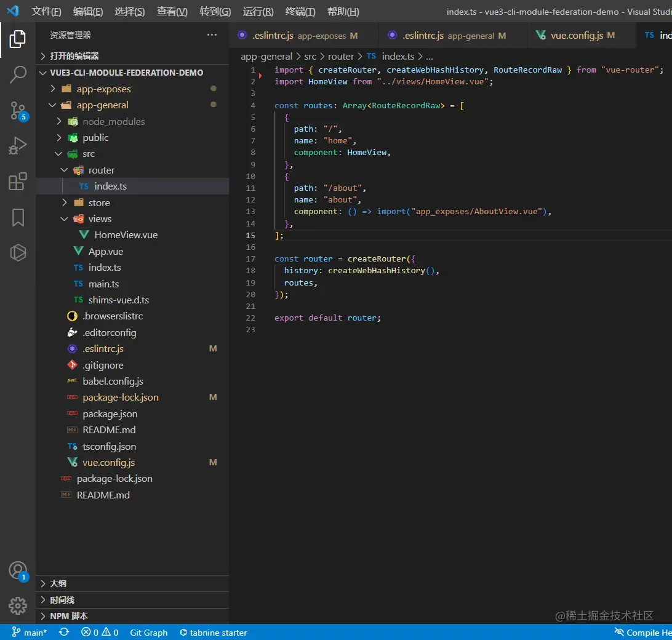Open shims-vue.d.ts file
This screenshot has height=640, width=672.
tap(132, 300)
